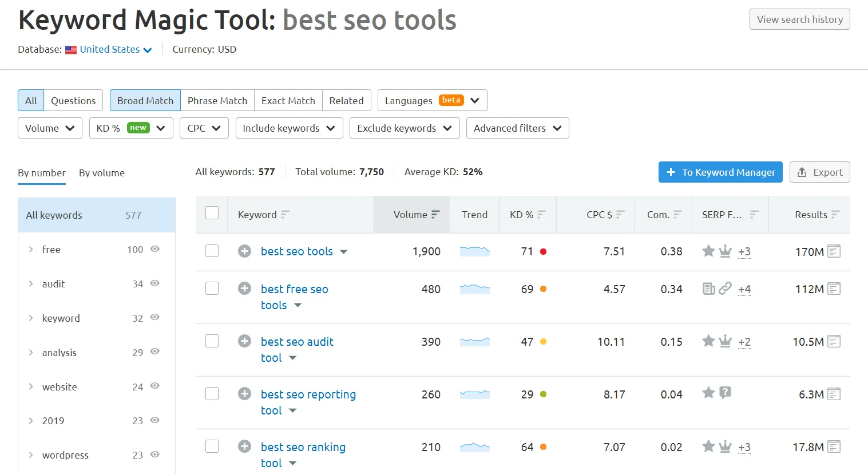Viewport: 868px width, 474px height.
Task: Check the 'best seo audit tool' row checkbox
Action: coord(212,341)
